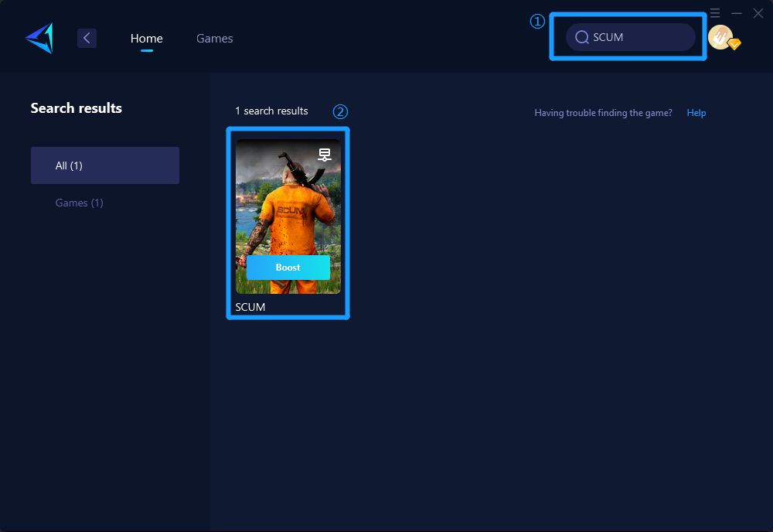The width and height of the screenshot is (773, 532).
Task: Click the SCUM title under the card
Action: 250,307
